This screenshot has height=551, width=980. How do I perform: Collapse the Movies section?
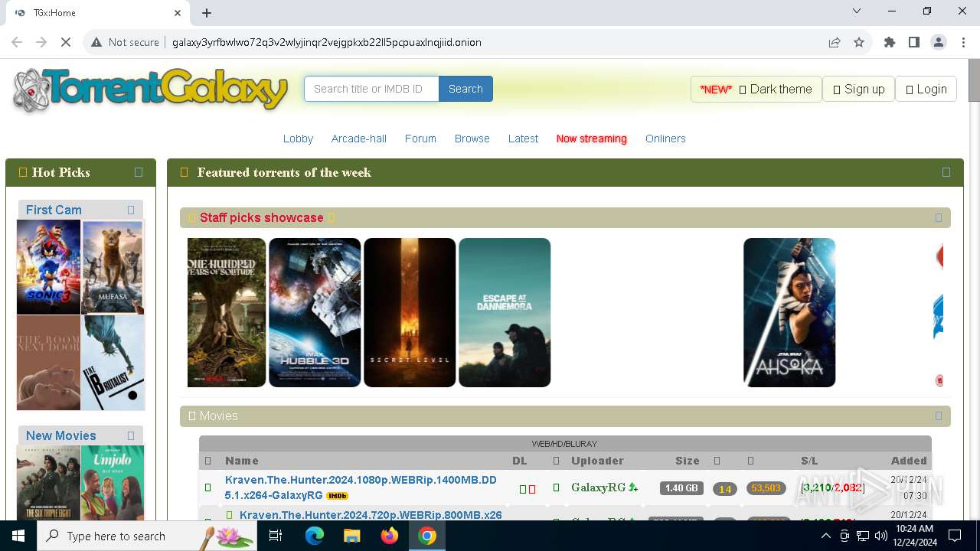tap(939, 416)
